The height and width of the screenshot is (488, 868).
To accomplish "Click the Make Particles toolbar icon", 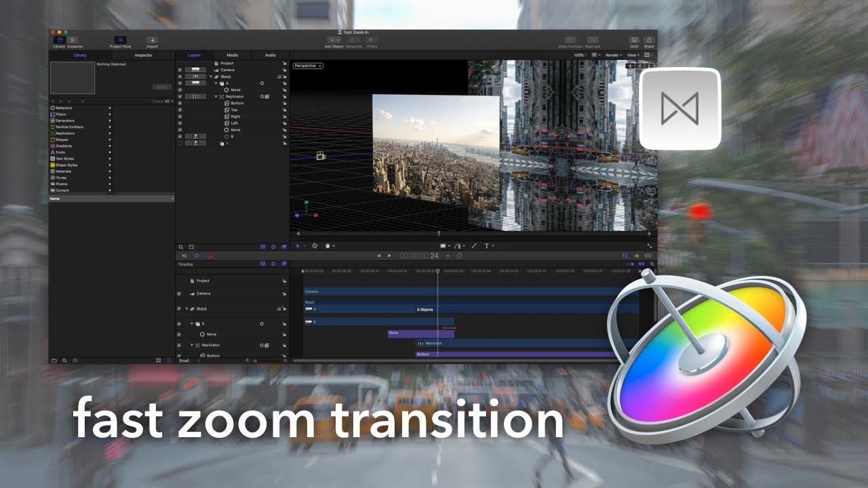I will (571, 41).
